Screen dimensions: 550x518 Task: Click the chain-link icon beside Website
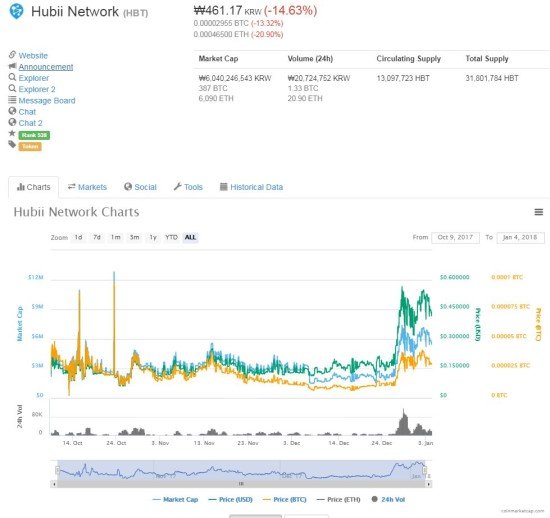12,55
